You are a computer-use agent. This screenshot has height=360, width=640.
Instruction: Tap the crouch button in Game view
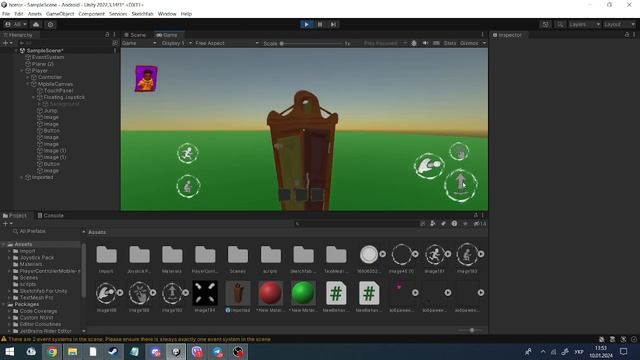pyautogui.click(x=188, y=187)
